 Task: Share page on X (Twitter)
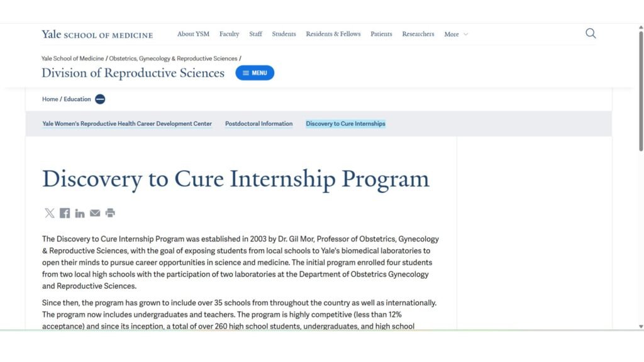[x=50, y=213]
